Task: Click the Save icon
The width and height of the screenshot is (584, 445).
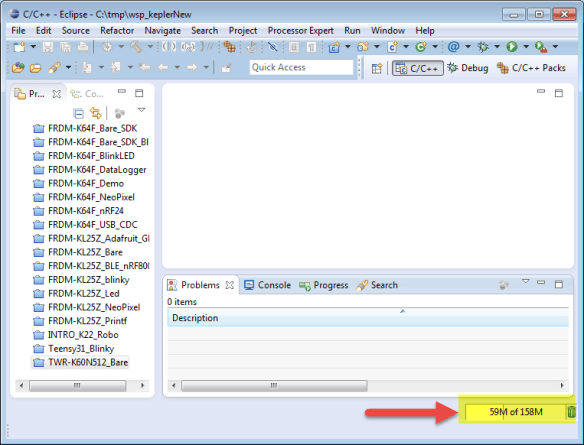Action: pos(48,47)
